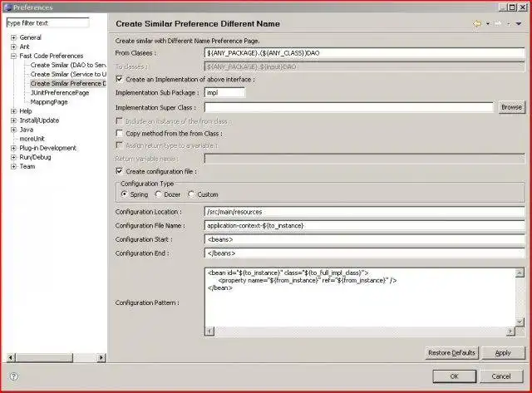This screenshot has width=532, height=393.
Task: Select General preferences label
Action: tap(30, 37)
